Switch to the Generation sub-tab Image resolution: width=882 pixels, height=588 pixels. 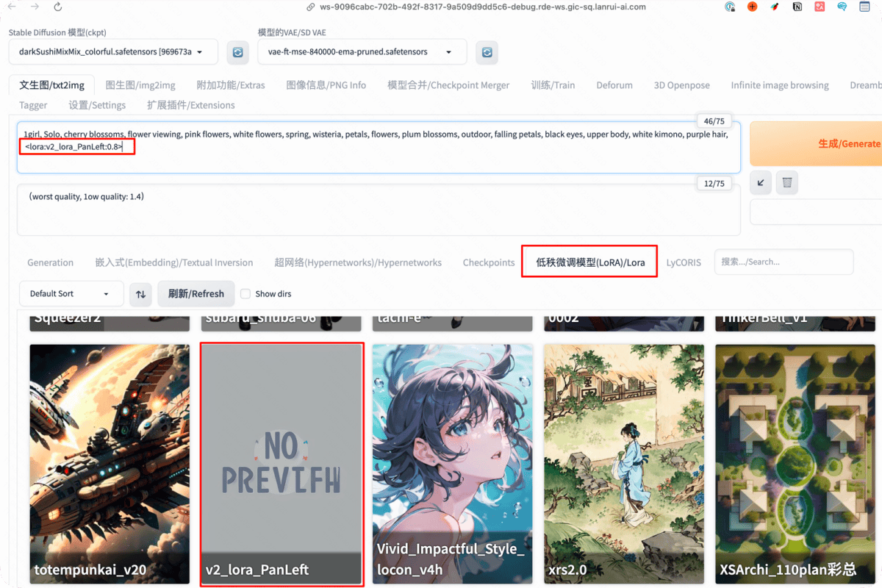click(50, 262)
